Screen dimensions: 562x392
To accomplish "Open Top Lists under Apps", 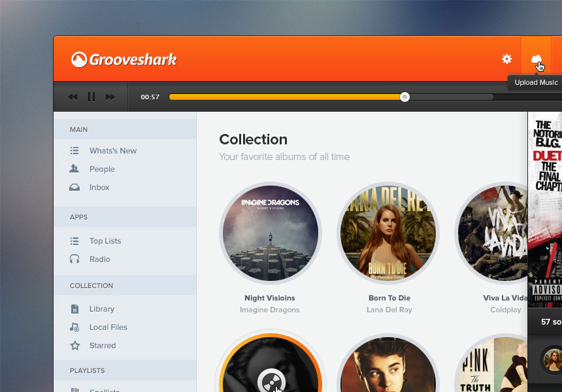I will 105,241.
